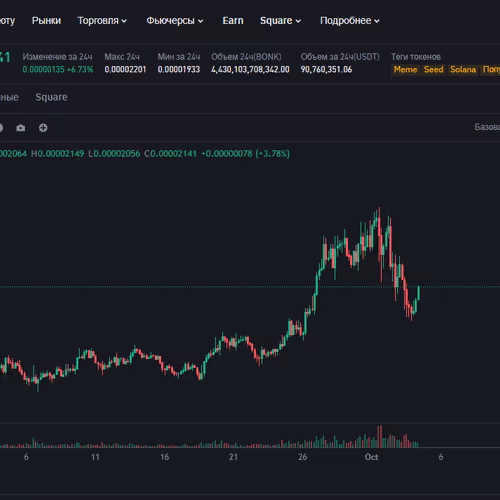Expand the Подробнее dropdown

point(350,21)
